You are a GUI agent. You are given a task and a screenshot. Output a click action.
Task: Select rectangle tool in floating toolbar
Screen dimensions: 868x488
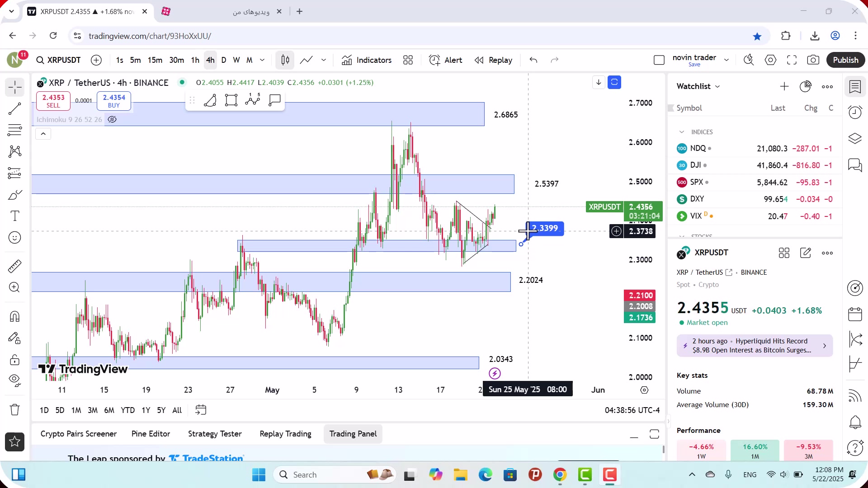[231, 100]
